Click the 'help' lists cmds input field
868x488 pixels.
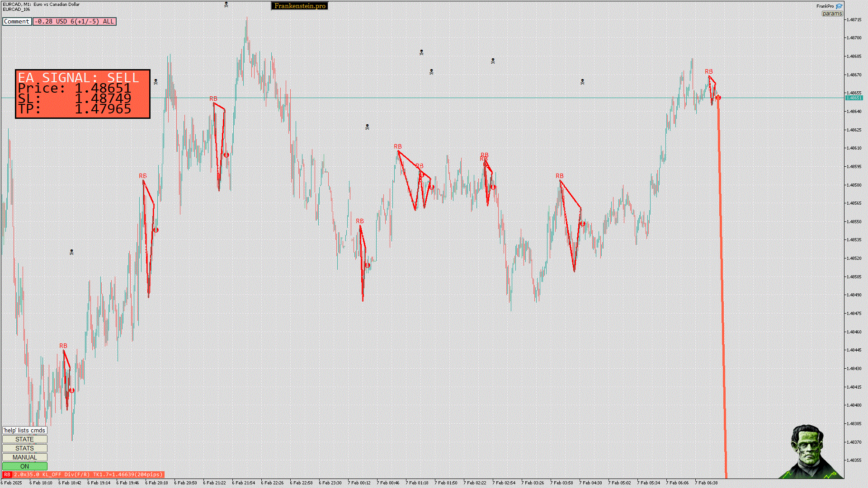point(24,430)
